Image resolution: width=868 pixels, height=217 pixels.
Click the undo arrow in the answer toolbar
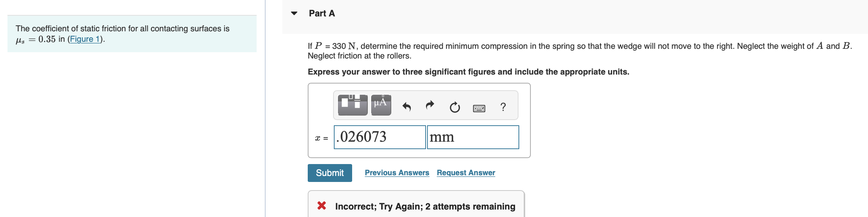[406, 106]
